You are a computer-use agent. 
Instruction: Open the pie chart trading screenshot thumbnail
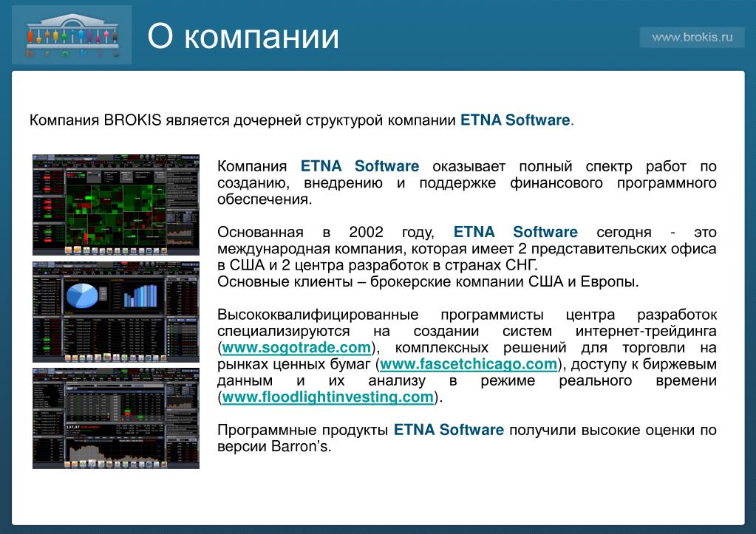[116, 312]
